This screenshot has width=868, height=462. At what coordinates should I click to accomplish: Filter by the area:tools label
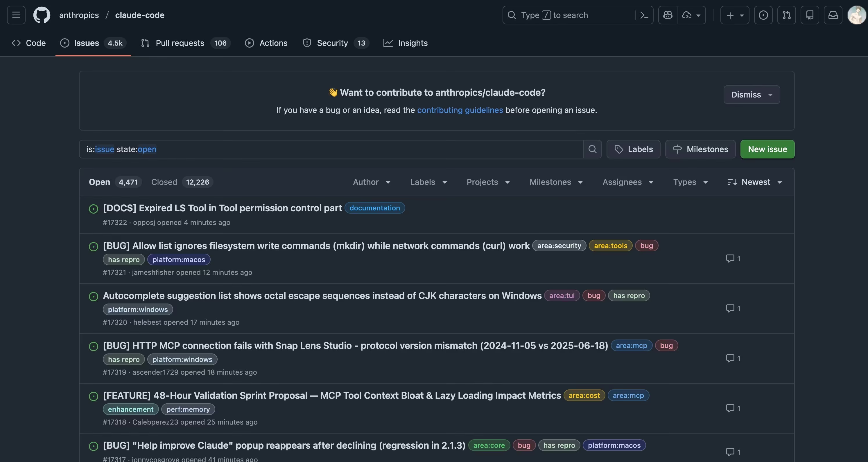tap(611, 246)
